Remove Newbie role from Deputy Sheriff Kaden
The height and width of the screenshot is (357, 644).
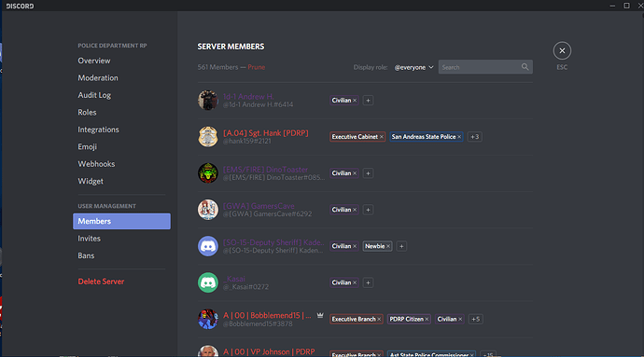pos(388,246)
